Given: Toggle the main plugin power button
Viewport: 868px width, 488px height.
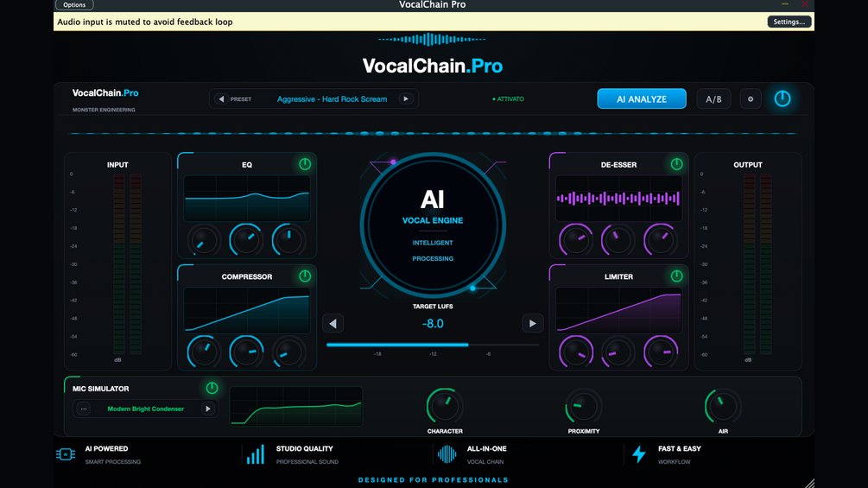Looking at the screenshot, I should 782,99.
